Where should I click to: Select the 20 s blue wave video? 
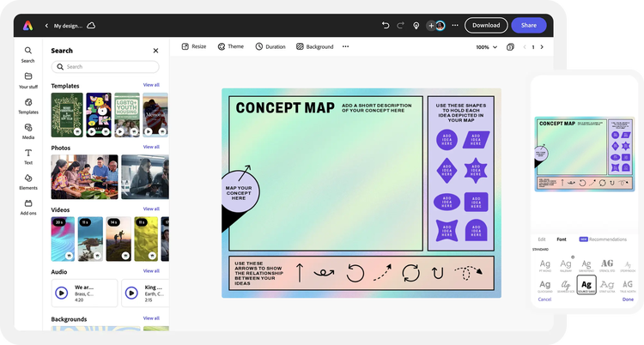(x=63, y=239)
